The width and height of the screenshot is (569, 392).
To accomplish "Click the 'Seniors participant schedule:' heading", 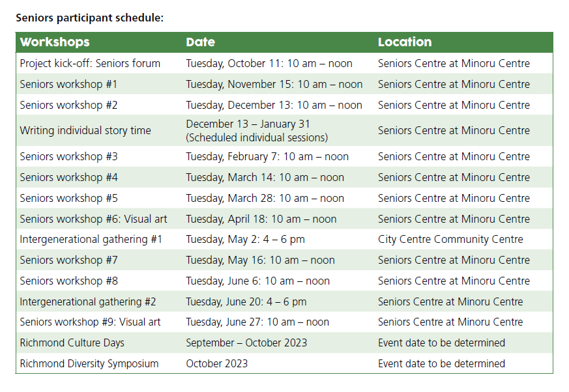I will point(90,18).
